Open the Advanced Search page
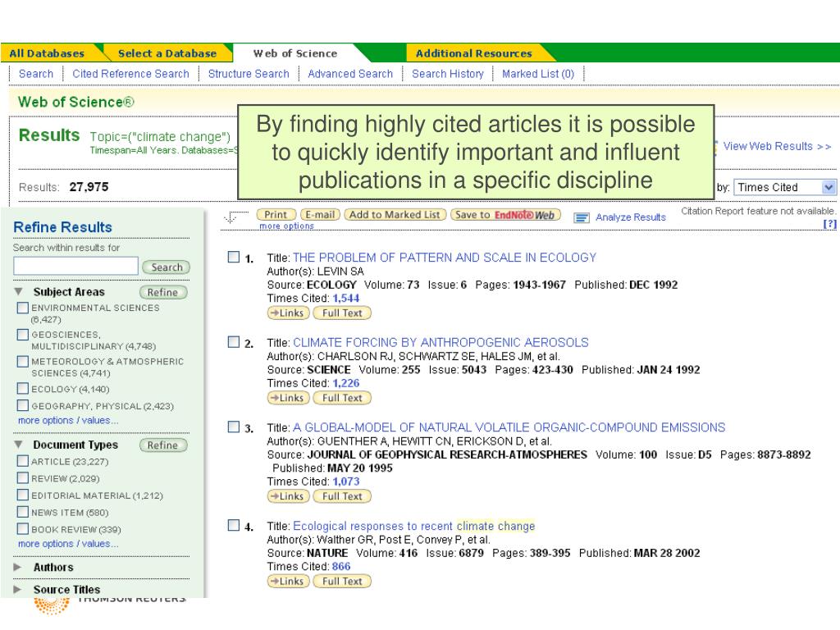Viewport: 840px width, 630px height. (x=350, y=73)
